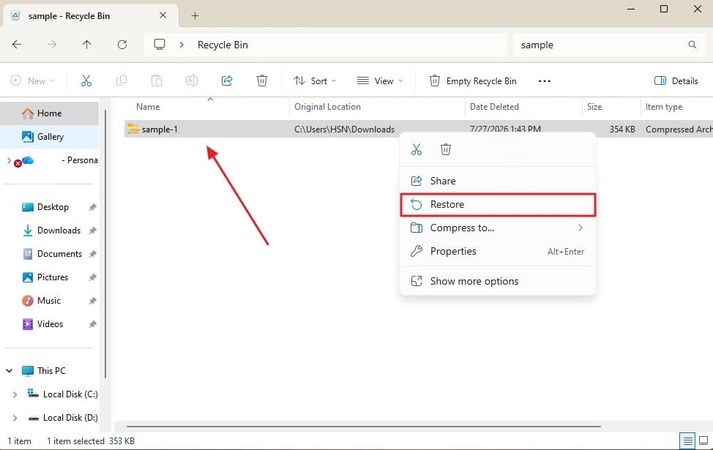Choose Properties in the context menu
713x450 pixels.
click(497, 251)
